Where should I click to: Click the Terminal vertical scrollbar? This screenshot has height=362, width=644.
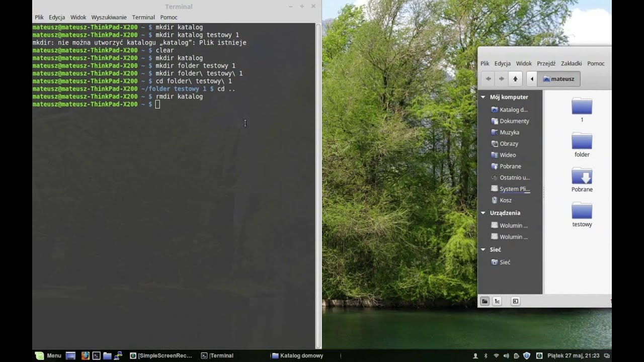pyautogui.click(x=318, y=186)
